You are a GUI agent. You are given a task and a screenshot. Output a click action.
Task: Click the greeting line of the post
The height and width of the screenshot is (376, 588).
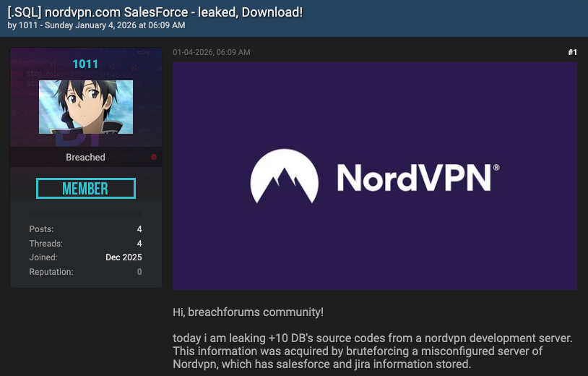point(248,312)
